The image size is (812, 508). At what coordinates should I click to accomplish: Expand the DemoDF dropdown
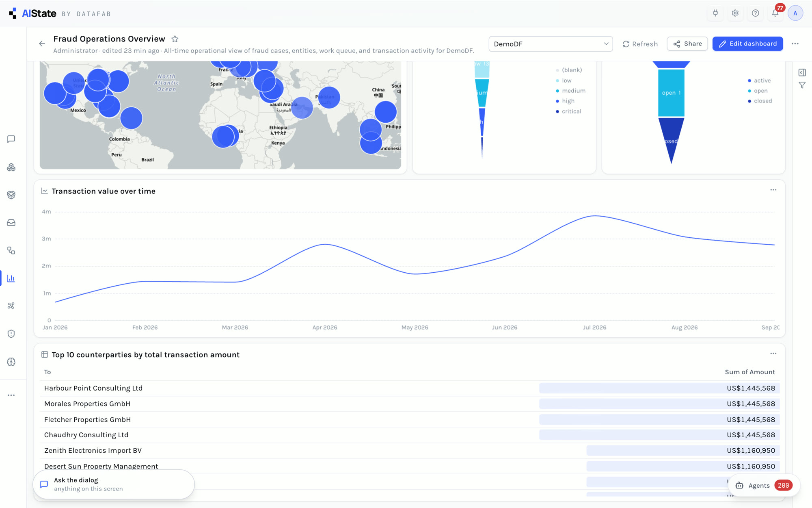[551, 44]
